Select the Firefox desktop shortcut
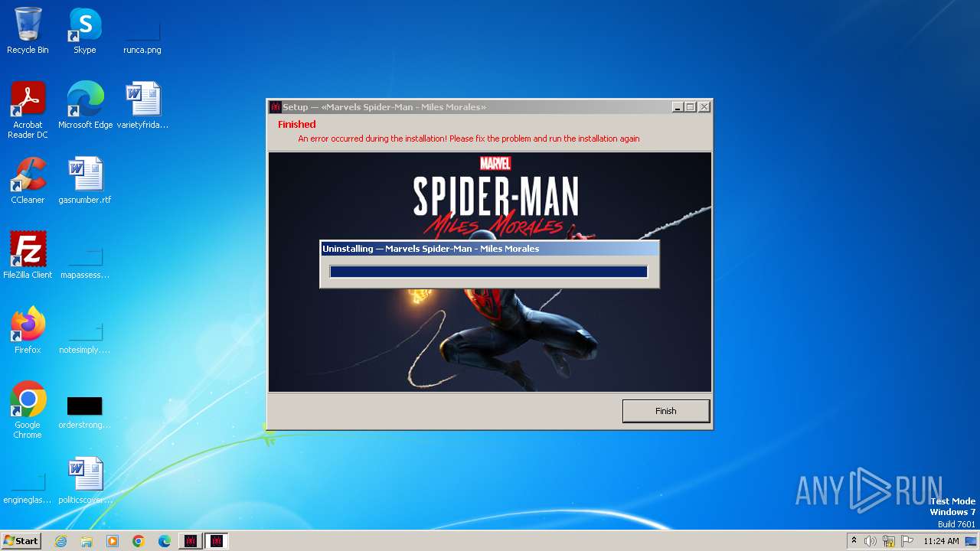Viewport: 980px width, 551px height. [x=28, y=331]
